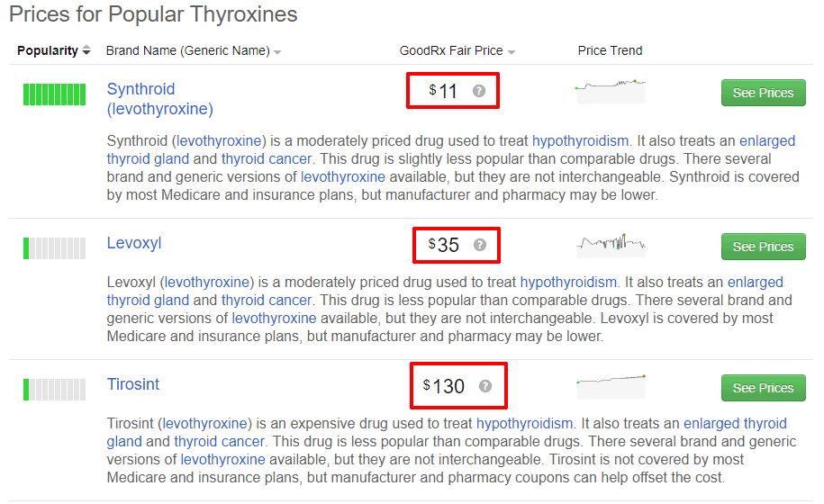The width and height of the screenshot is (824, 504).
Task: Click the Levoxyl popularity bar indicator
Action: 54,248
